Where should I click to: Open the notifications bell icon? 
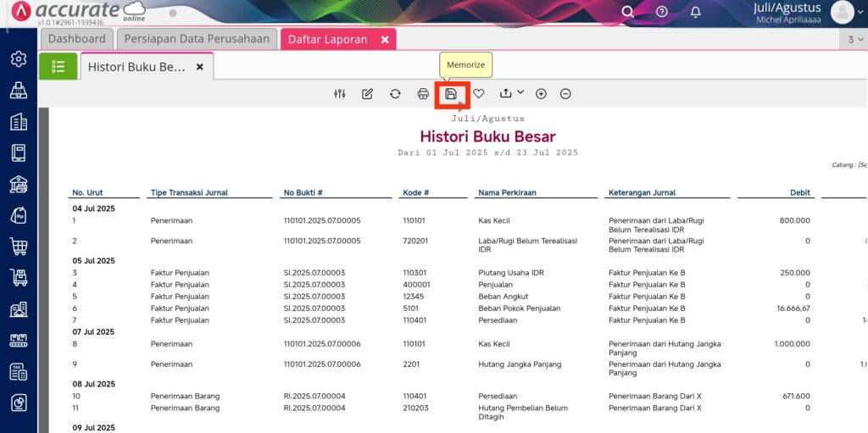[696, 12]
